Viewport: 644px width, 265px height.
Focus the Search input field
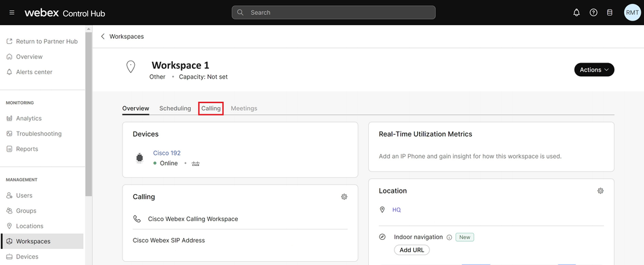pyautogui.click(x=333, y=12)
